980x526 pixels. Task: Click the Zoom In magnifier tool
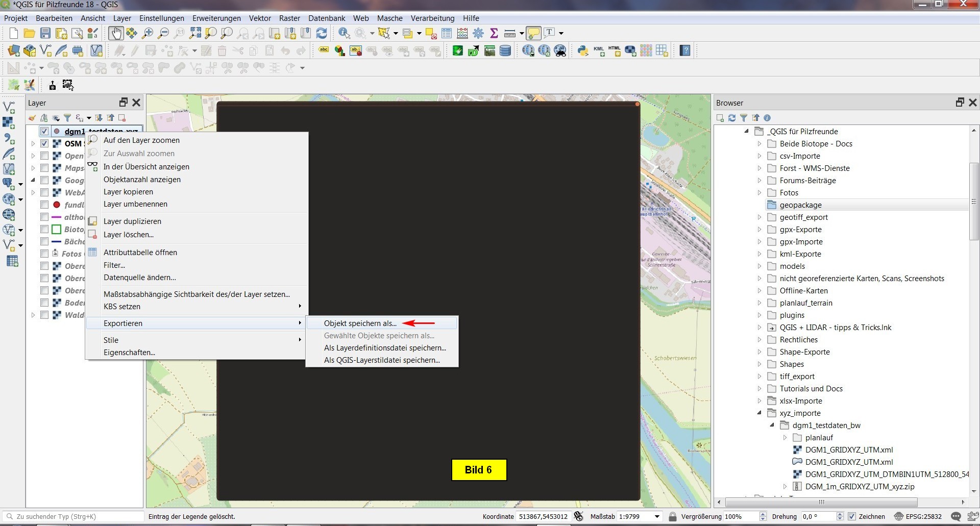[x=148, y=34]
